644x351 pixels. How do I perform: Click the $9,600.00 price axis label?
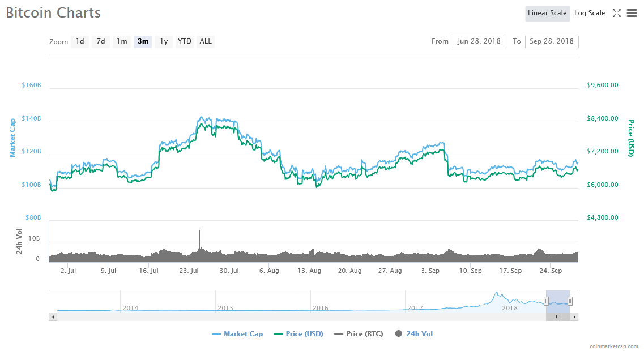(602, 85)
